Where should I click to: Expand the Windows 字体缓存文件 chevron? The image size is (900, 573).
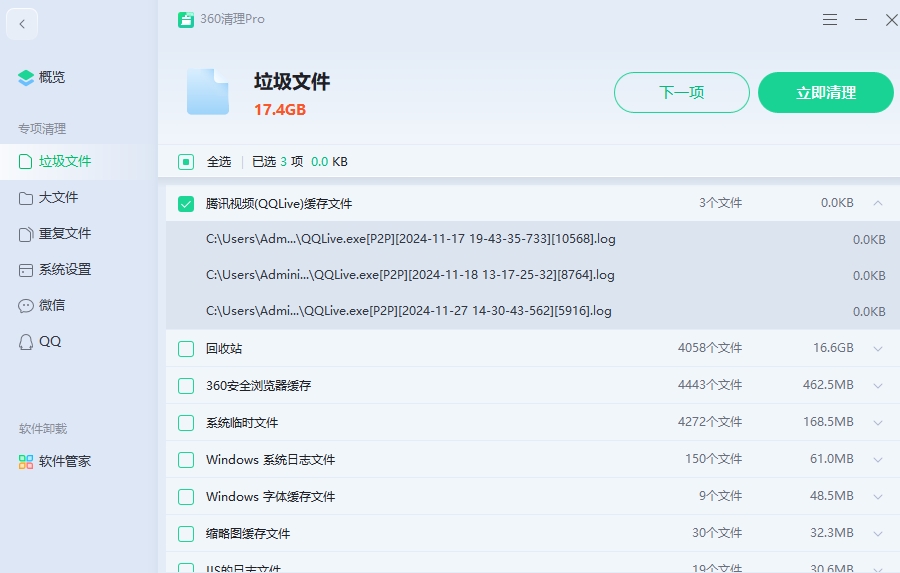click(878, 497)
